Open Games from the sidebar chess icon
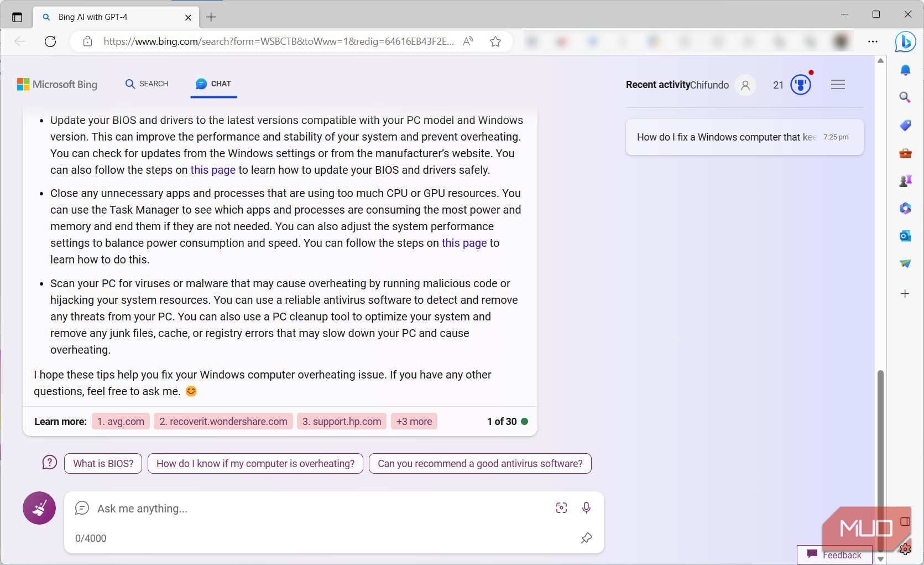 click(905, 180)
